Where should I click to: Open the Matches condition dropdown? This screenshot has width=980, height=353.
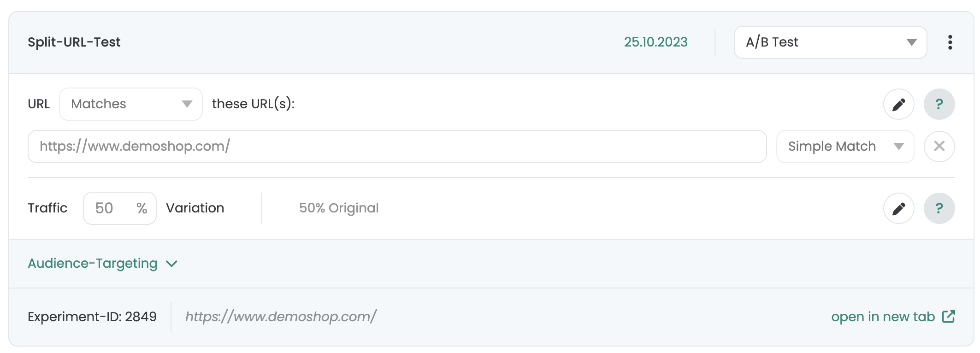(x=131, y=104)
